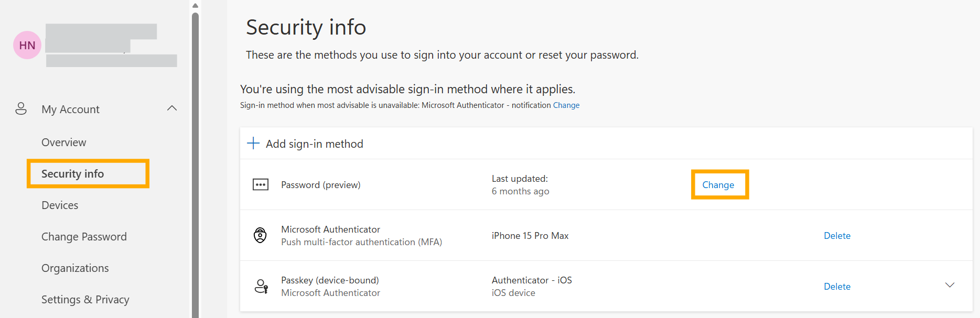Image resolution: width=980 pixels, height=318 pixels.
Task: Click the Passkey (device-bound) key icon
Action: coord(261,287)
